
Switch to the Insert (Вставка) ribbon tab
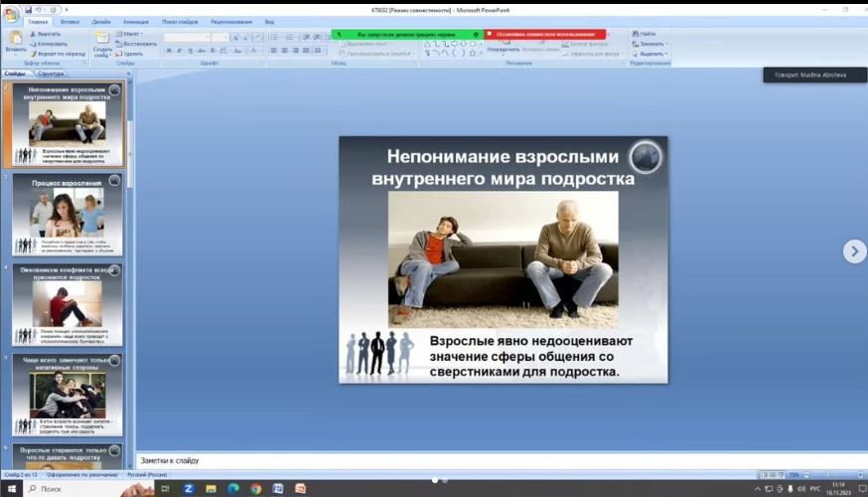[70, 21]
